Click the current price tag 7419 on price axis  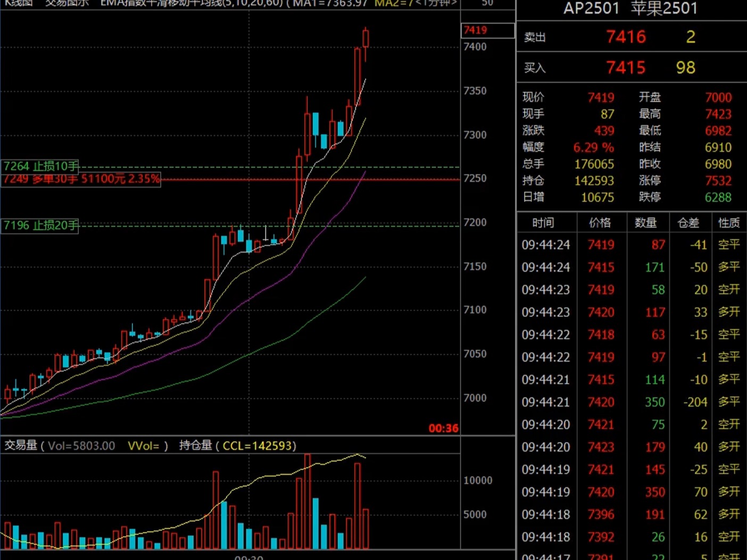coord(488,30)
